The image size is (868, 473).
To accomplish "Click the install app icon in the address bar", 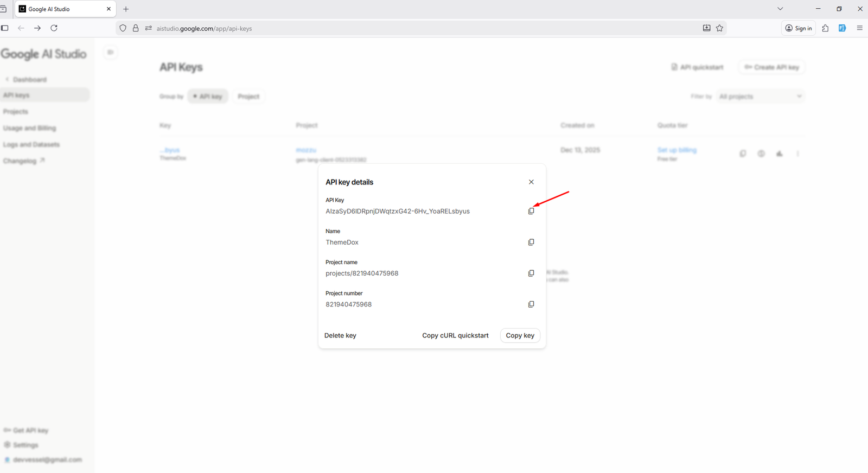I will coord(706,28).
